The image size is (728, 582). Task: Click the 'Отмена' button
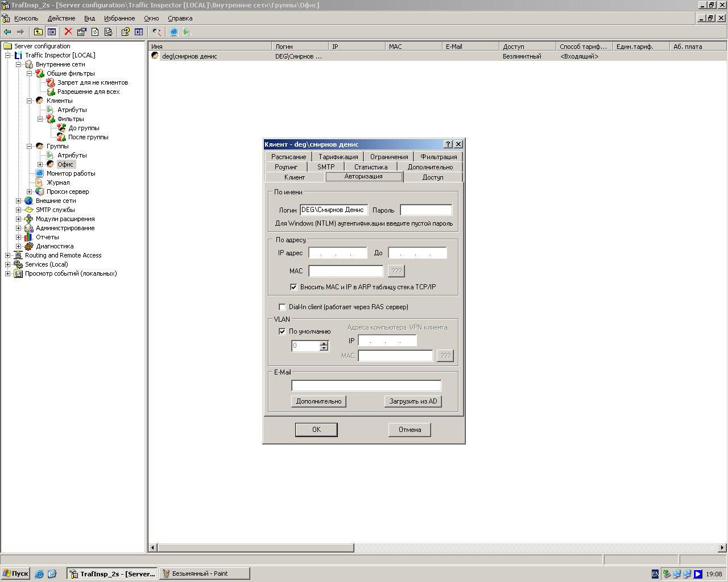tap(409, 430)
